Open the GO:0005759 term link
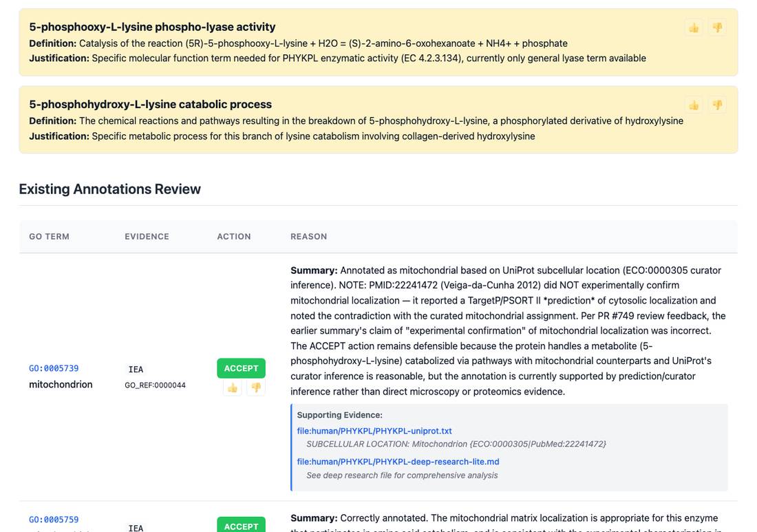The width and height of the screenshot is (757, 532). (x=54, y=520)
